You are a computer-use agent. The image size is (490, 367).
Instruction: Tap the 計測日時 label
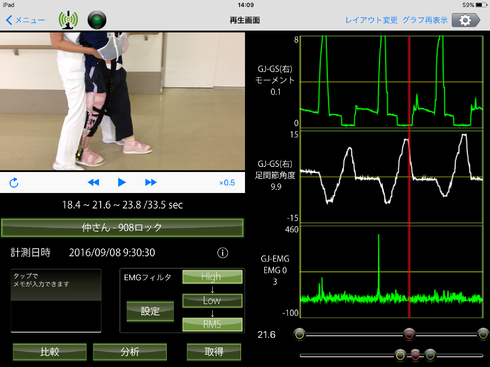pyautogui.click(x=30, y=253)
